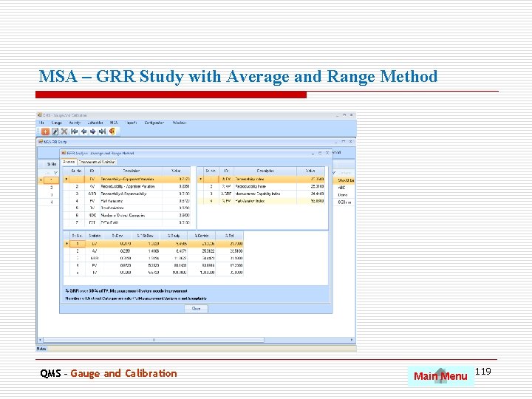Select Reproducibility - Appraiser Variation row
Image resolution: width=532 pixels, height=399 pixels.
click(126, 186)
